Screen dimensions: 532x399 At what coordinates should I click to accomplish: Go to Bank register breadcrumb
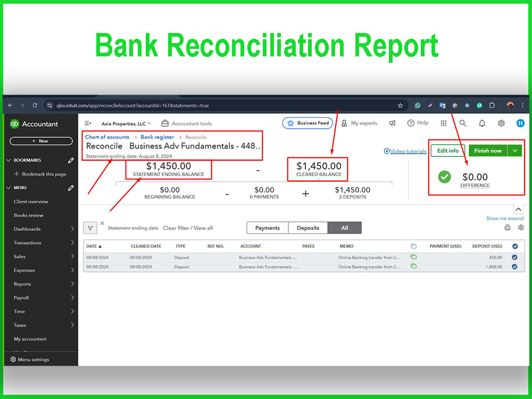157,137
